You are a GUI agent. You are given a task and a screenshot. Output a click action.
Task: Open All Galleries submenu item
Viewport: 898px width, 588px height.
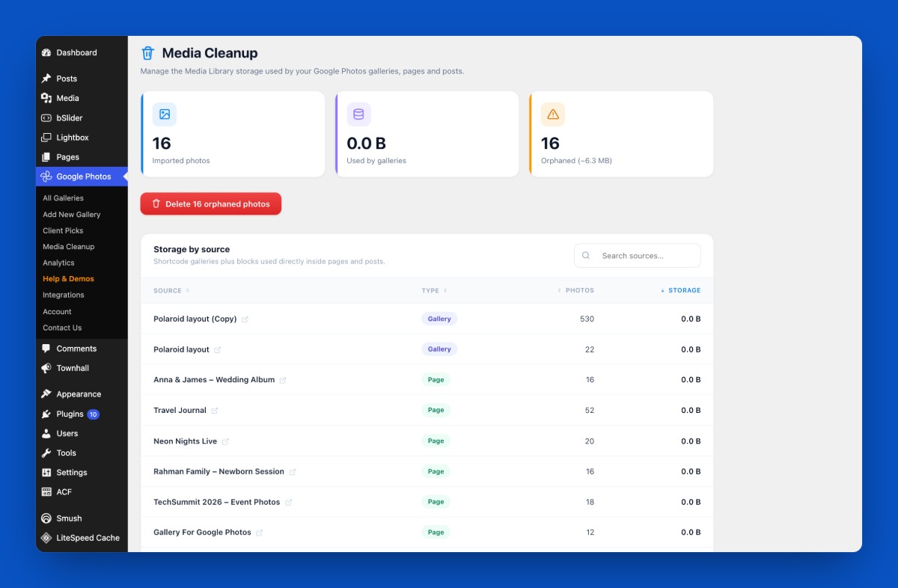tap(63, 198)
